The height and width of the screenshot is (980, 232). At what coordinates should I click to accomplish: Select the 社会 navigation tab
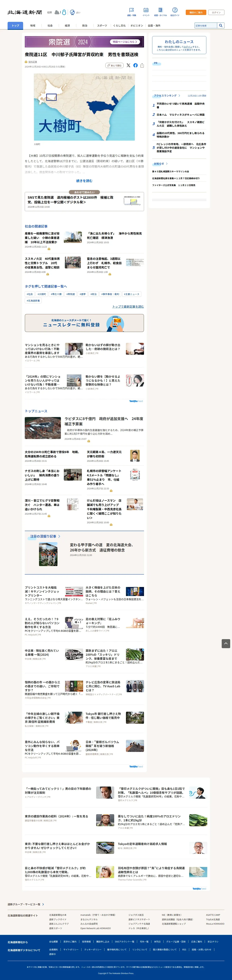(50, 25)
